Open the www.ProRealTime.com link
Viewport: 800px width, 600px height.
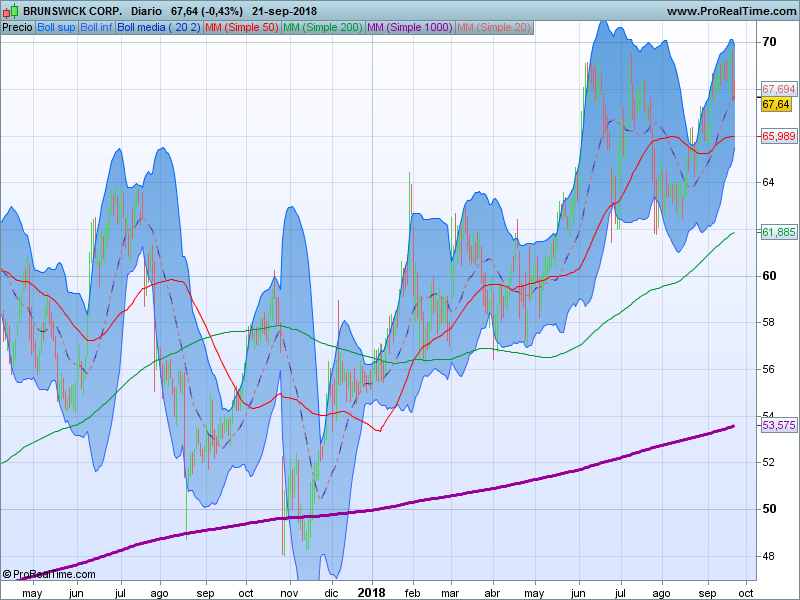[x=731, y=11]
